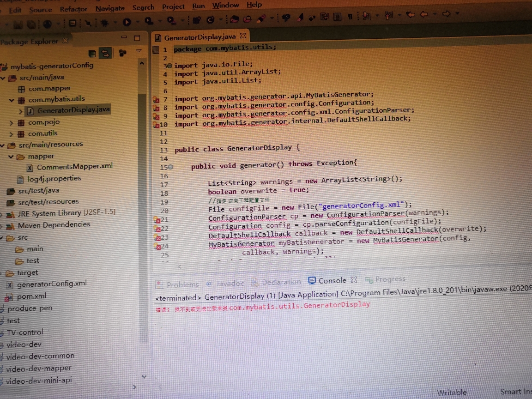Click the Next Annotation down-arrow icon
Viewport: 532px width, 399px height.
pyautogui.click(x=366, y=16)
